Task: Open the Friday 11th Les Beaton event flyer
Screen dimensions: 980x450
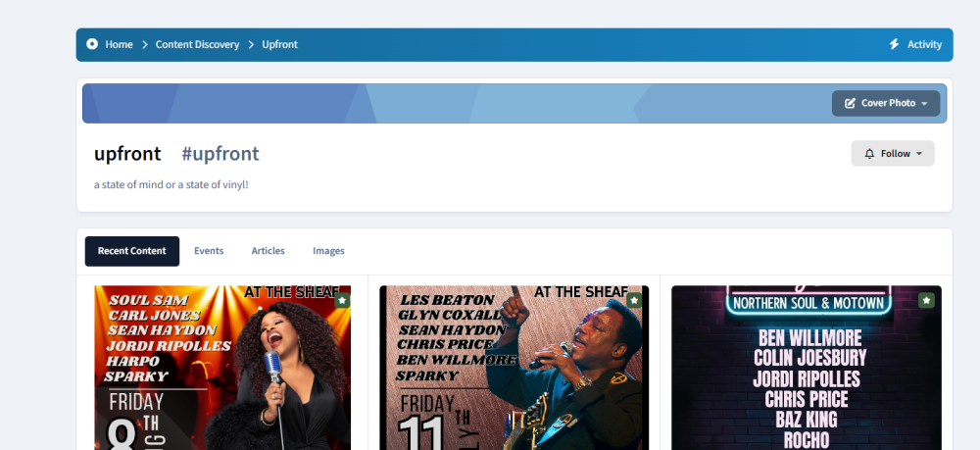Action: [x=514, y=368]
